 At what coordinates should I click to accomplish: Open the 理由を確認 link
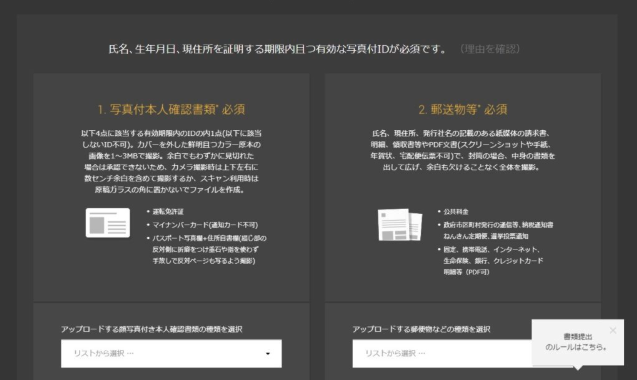click(490, 50)
